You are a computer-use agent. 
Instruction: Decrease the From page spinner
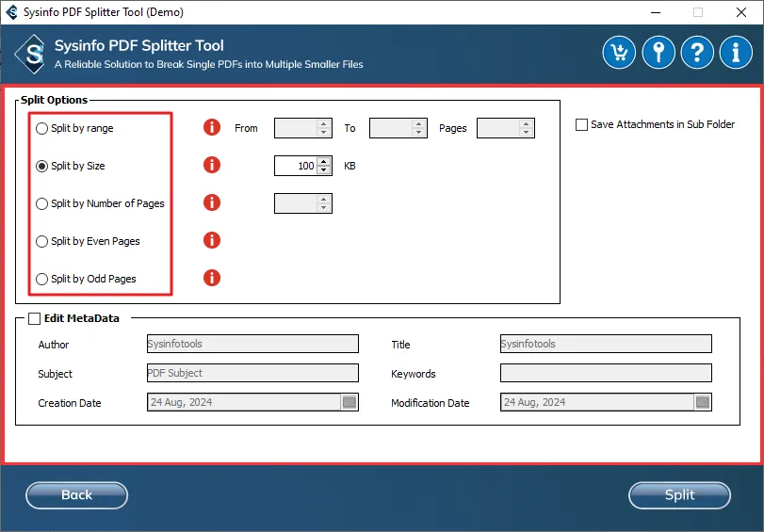tap(323, 133)
